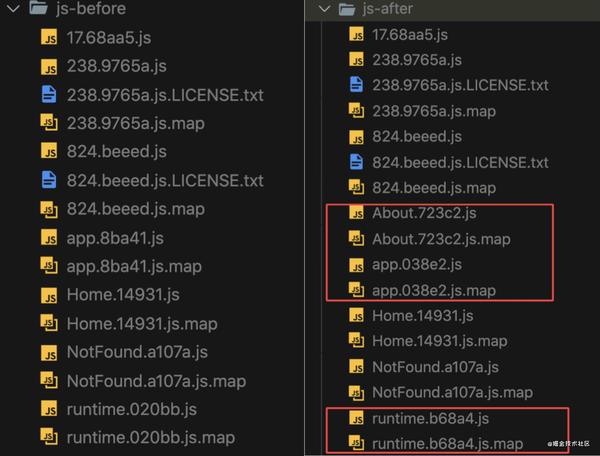Click map icon of NotFound.a107a.js.map in js-before
The height and width of the screenshot is (456, 600).
point(49,381)
